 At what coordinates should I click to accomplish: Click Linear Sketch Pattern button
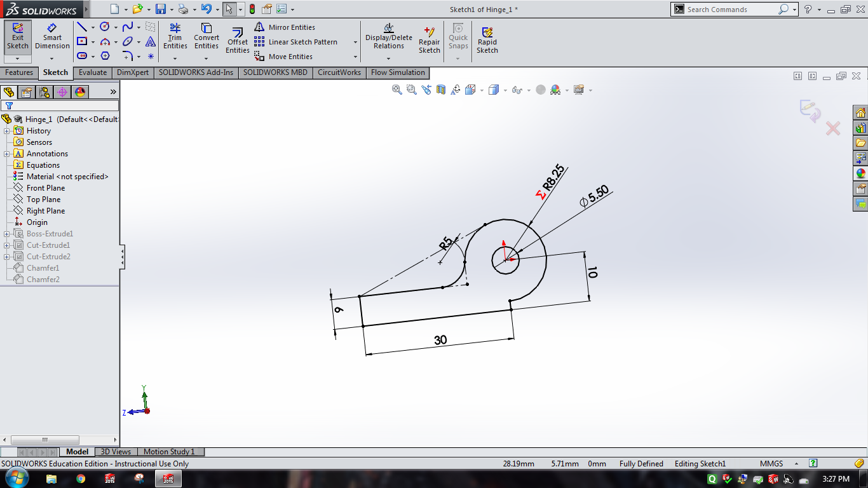point(296,42)
